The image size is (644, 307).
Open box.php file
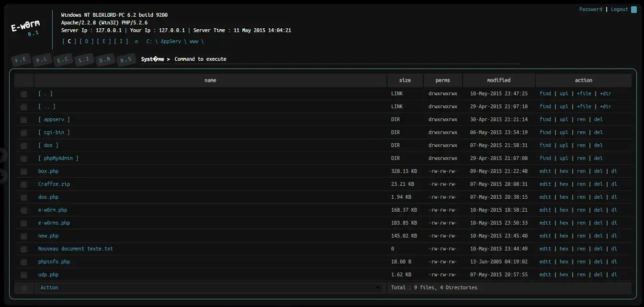[x=48, y=171]
